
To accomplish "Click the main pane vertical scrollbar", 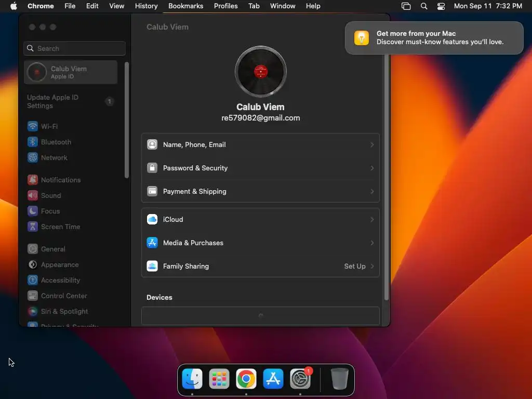I will point(387,177).
